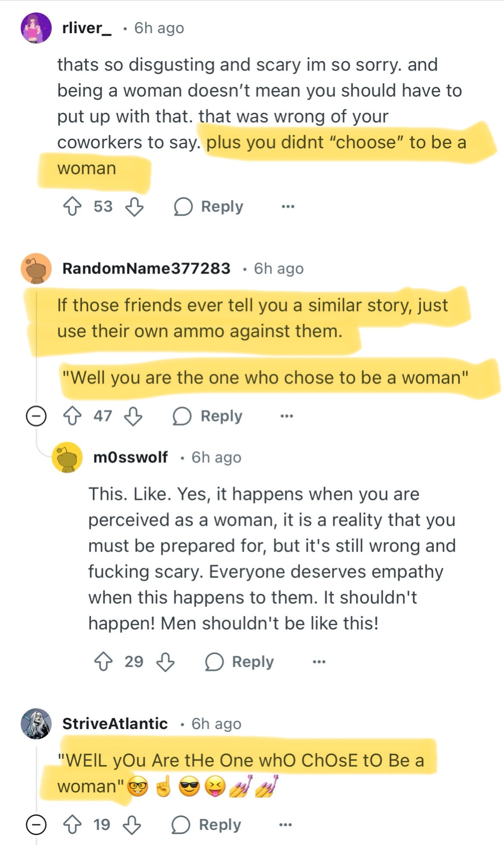Collapse RandomName377283's comment thread
The image size is (504, 845).
tap(36, 416)
